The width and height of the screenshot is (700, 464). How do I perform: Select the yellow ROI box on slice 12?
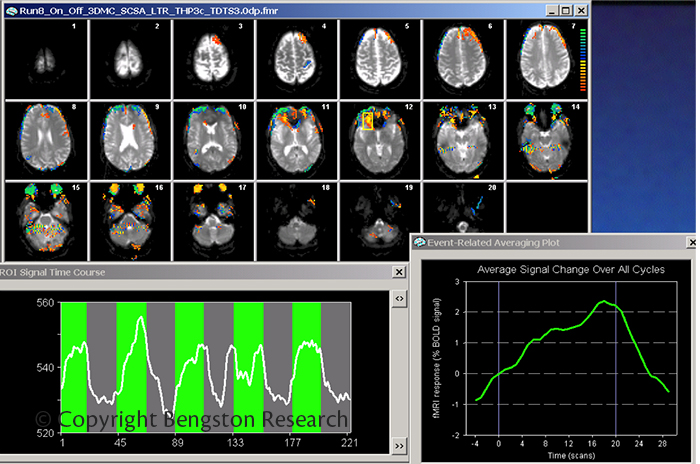(367, 121)
